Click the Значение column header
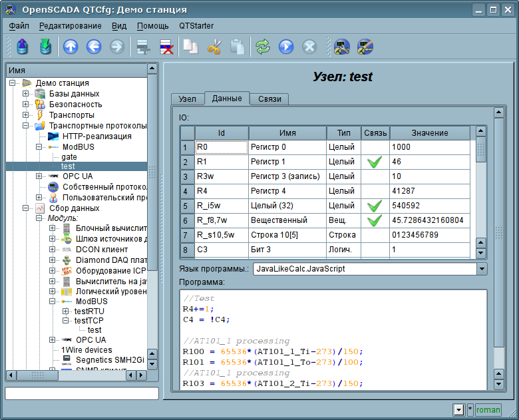The height and width of the screenshot is (420, 519). [x=430, y=133]
